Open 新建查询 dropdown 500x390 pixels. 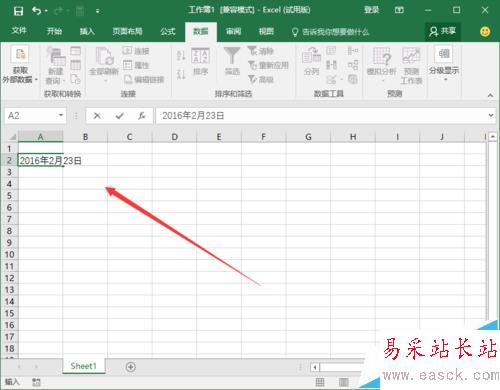[x=55, y=66]
